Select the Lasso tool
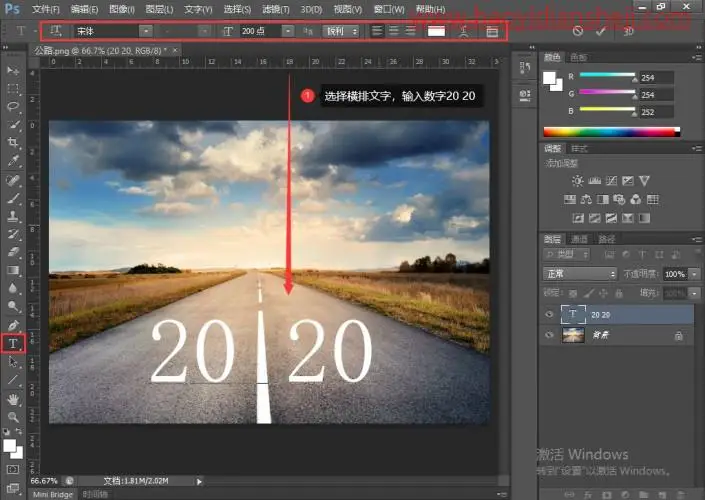 [x=13, y=107]
